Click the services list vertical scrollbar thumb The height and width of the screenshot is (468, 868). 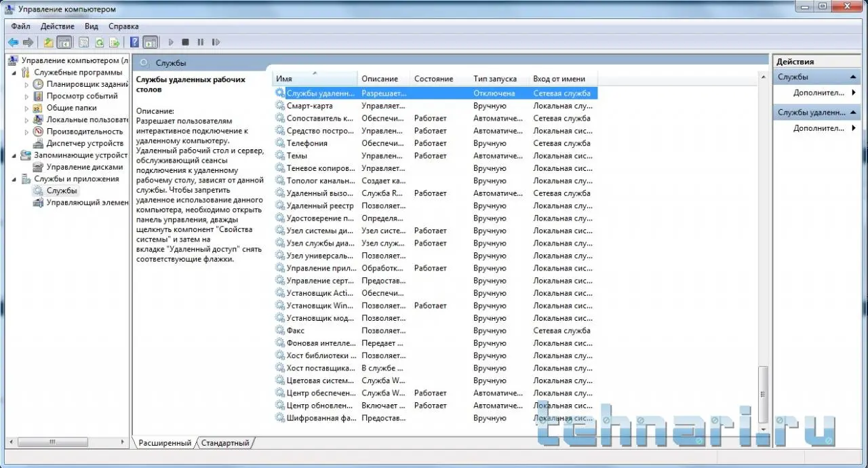pyautogui.click(x=764, y=394)
